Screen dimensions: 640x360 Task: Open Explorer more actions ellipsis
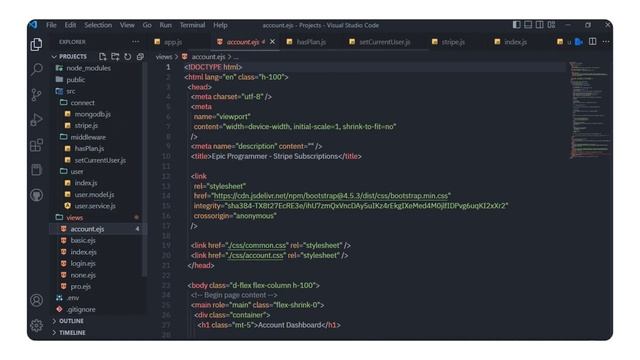coord(136,42)
